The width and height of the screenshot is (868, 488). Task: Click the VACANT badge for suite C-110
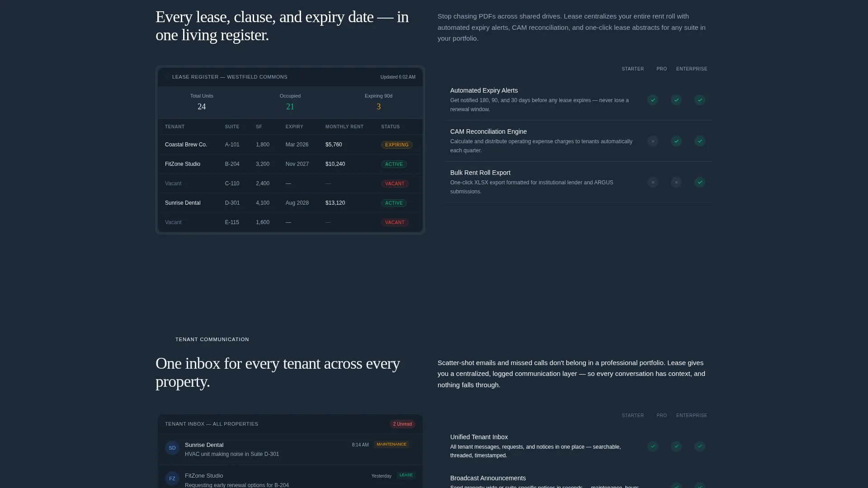point(395,183)
